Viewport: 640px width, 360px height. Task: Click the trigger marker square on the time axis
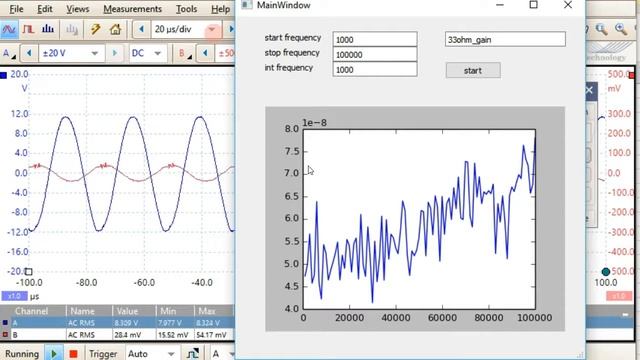[29, 271]
